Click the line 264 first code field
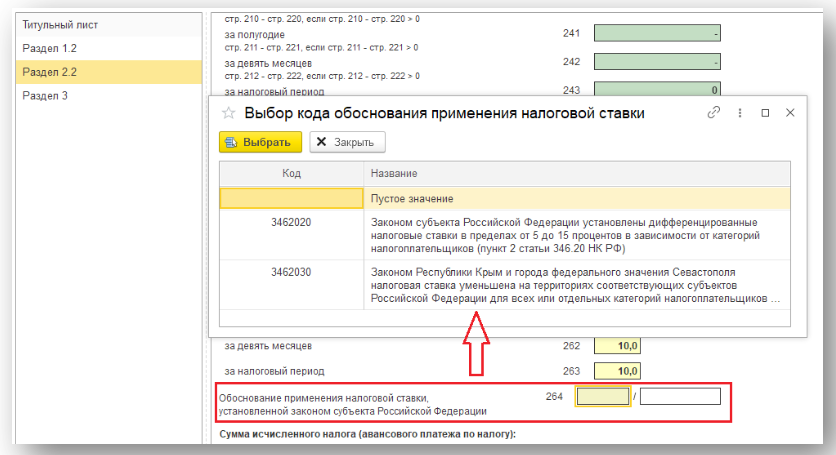This screenshot has width=836, height=455. tap(603, 397)
